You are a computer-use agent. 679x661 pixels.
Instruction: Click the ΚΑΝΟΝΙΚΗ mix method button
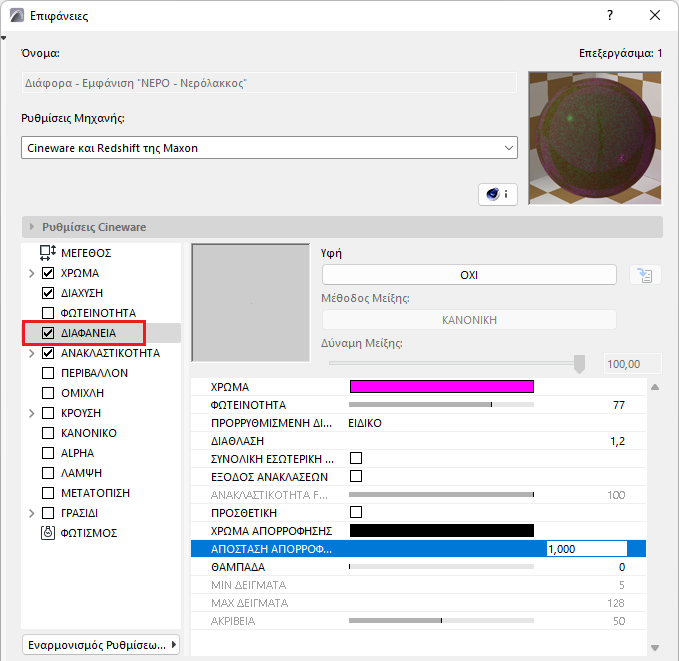[469, 320]
